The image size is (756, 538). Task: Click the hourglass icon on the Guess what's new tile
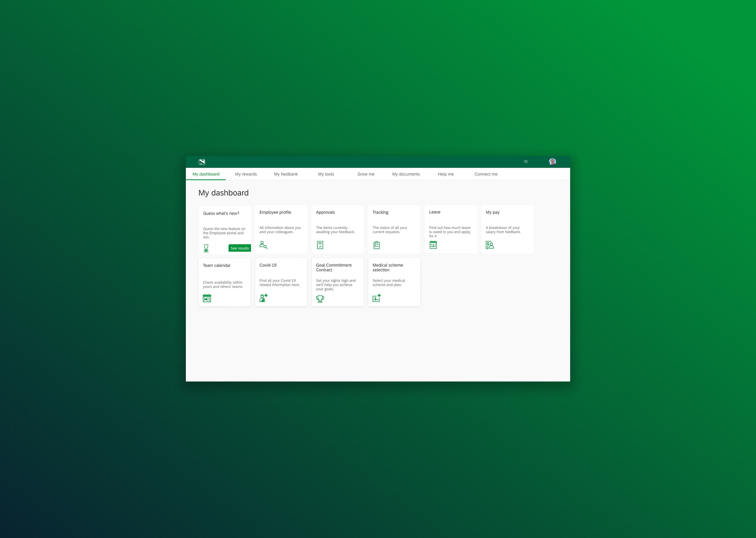click(207, 247)
